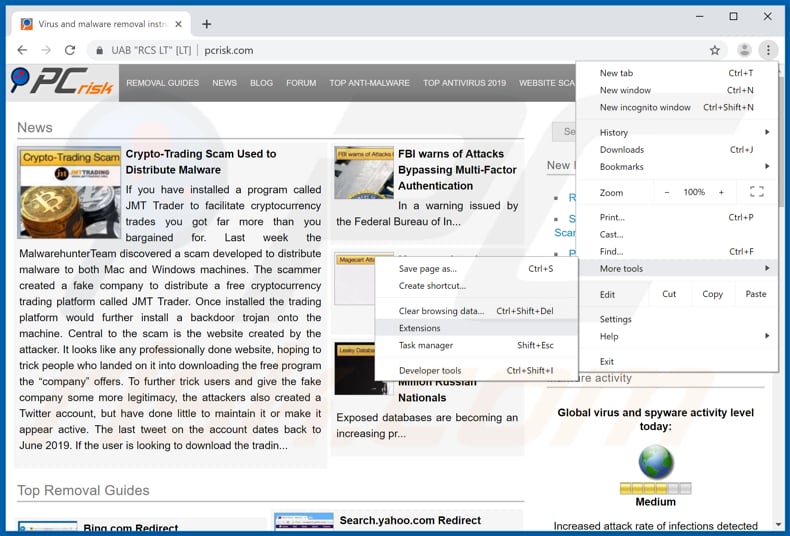This screenshot has height=536, width=790.
Task: Open a New incognito window
Action: click(x=677, y=107)
